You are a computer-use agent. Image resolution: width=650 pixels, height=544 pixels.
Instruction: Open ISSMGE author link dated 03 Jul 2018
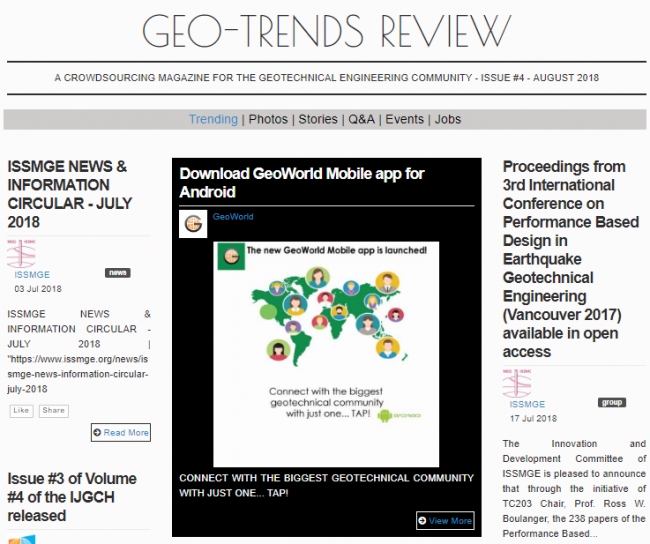tap(32, 274)
